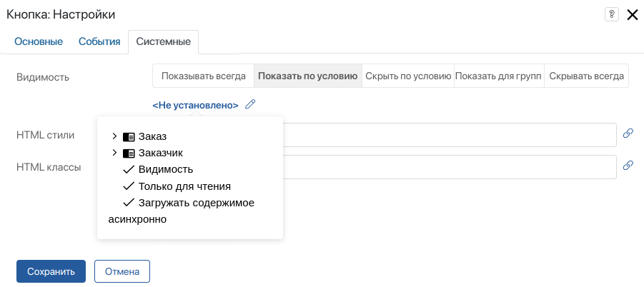Click the Заказ object icon
The height and width of the screenshot is (287, 644).
129,136
